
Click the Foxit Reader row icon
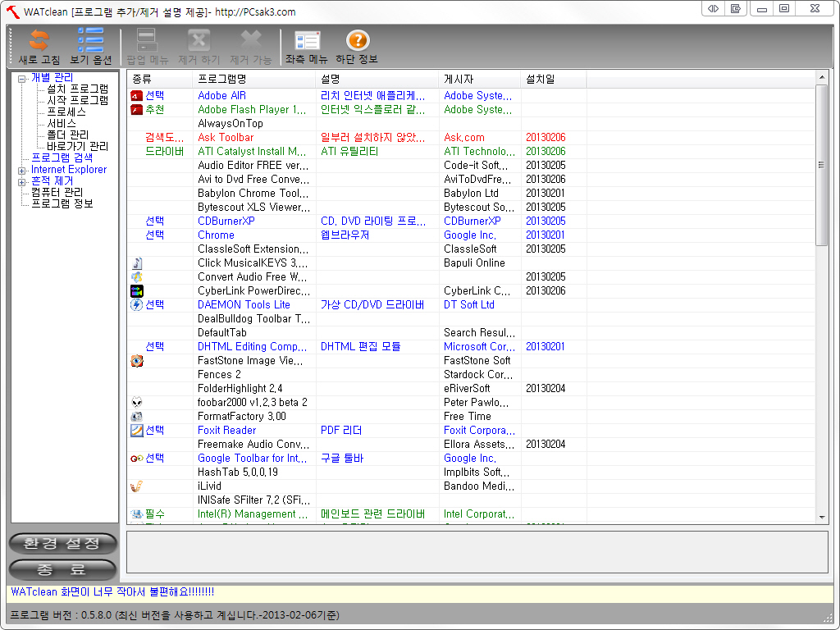tap(137, 430)
